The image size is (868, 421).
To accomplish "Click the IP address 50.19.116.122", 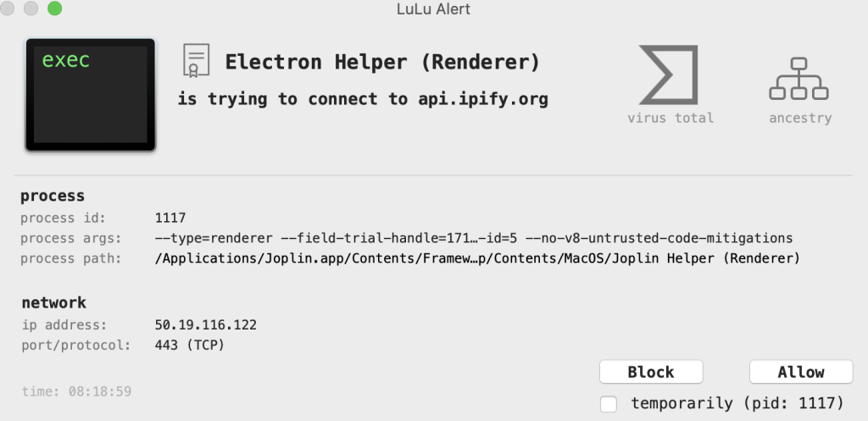I will pyautogui.click(x=206, y=325).
